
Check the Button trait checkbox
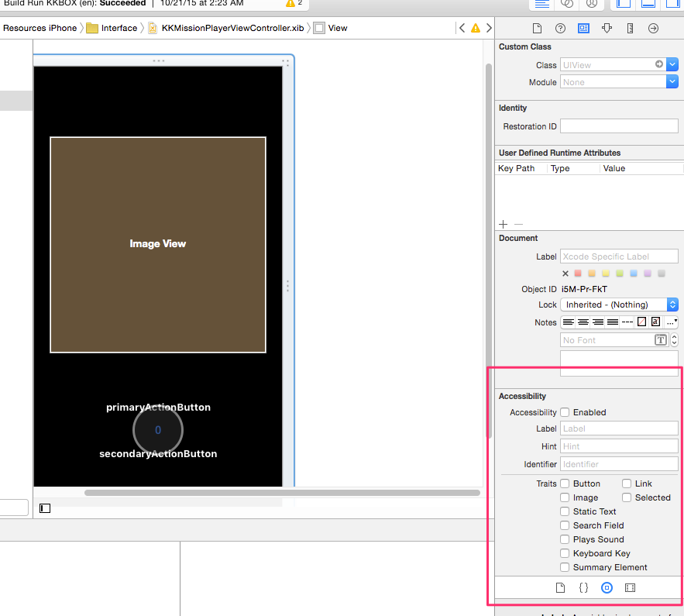click(x=565, y=484)
